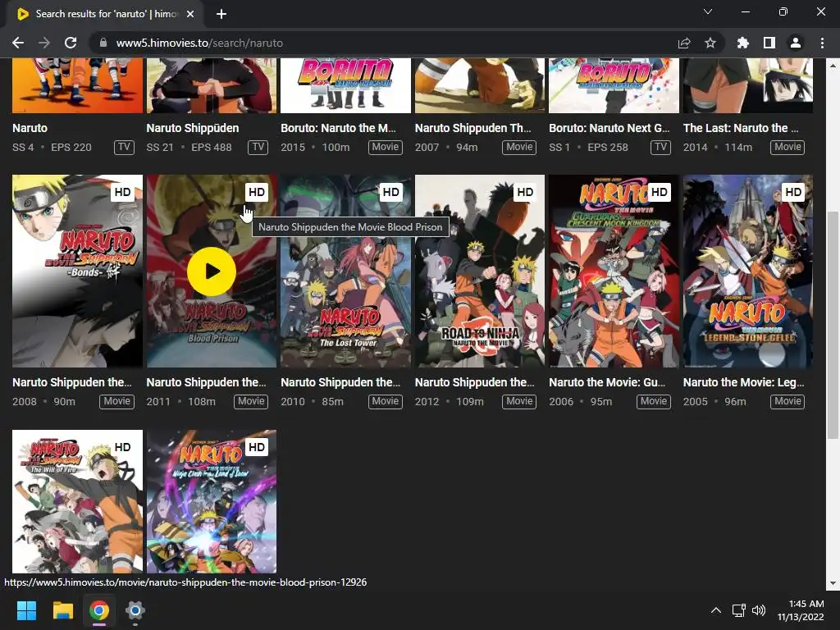This screenshot has width=840, height=630.
Task: Click the Movie tag under the 2015 Boruto
Action: point(386,147)
